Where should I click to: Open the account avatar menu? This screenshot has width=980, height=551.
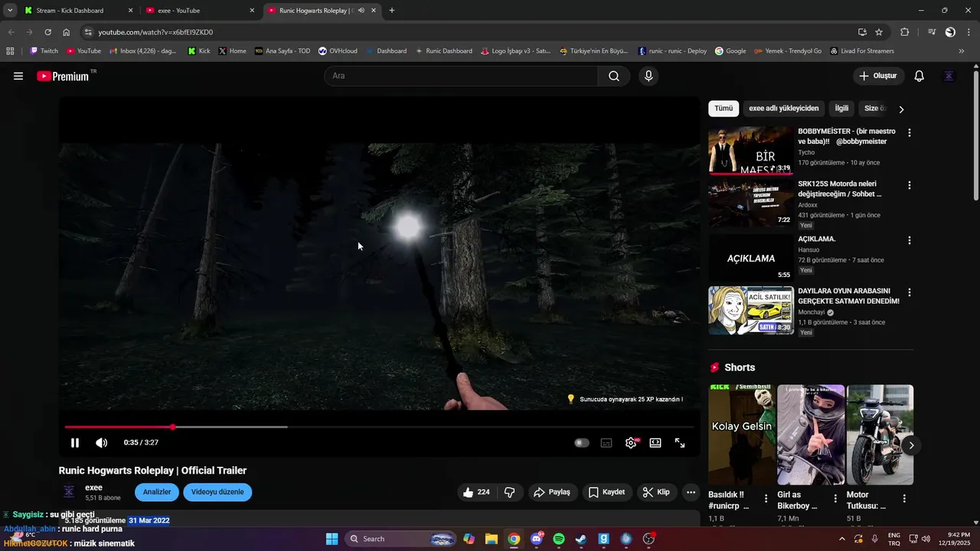tap(949, 76)
